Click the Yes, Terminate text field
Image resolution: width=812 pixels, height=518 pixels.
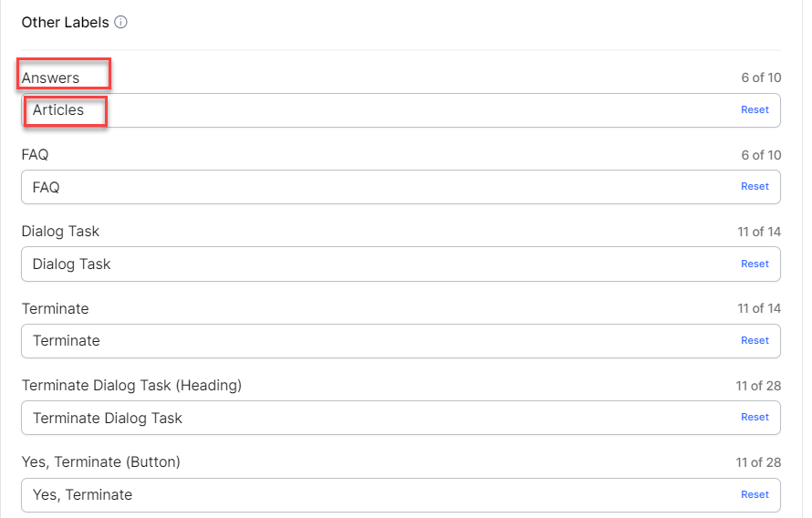pyautogui.click(x=365, y=494)
